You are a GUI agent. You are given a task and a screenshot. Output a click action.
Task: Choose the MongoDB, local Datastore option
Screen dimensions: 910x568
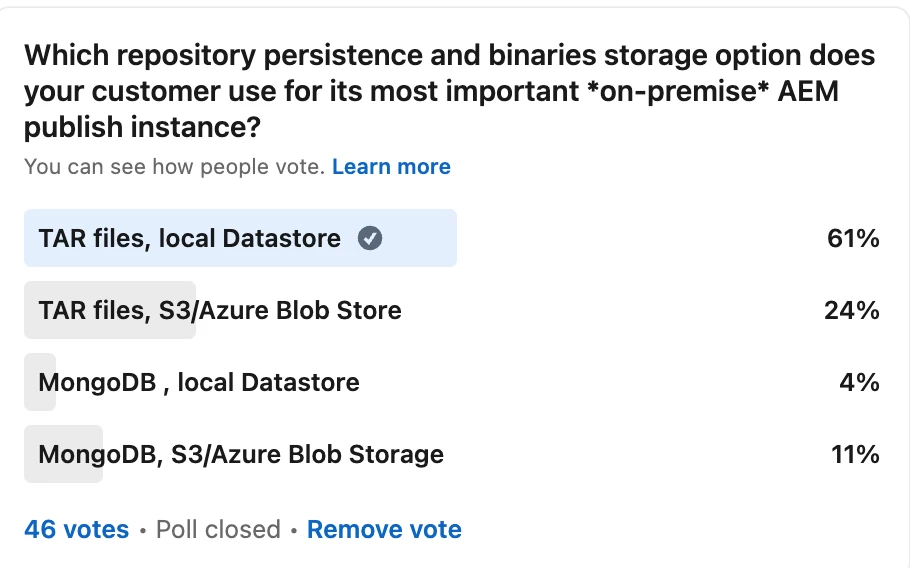pyautogui.click(x=199, y=383)
